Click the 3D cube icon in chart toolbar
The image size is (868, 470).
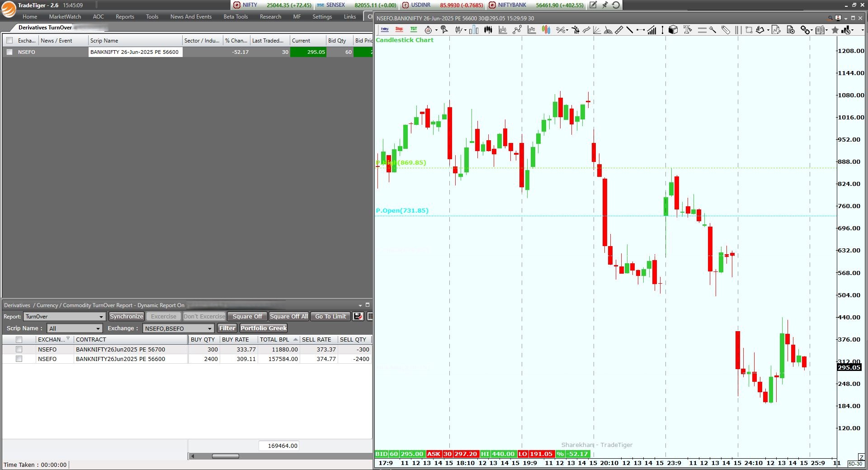673,30
